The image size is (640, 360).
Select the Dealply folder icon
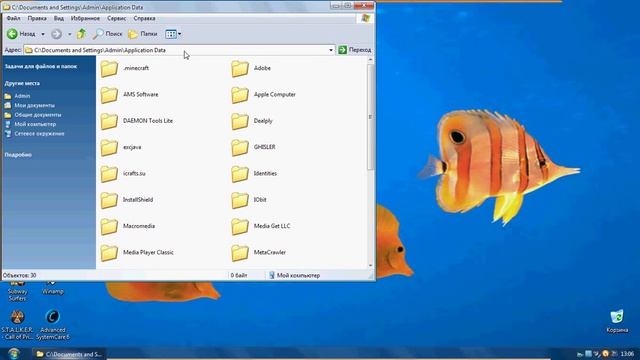[240, 121]
